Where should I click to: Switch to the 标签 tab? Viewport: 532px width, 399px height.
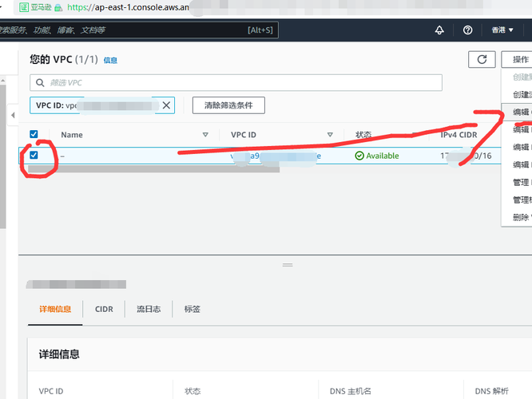pyautogui.click(x=192, y=309)
